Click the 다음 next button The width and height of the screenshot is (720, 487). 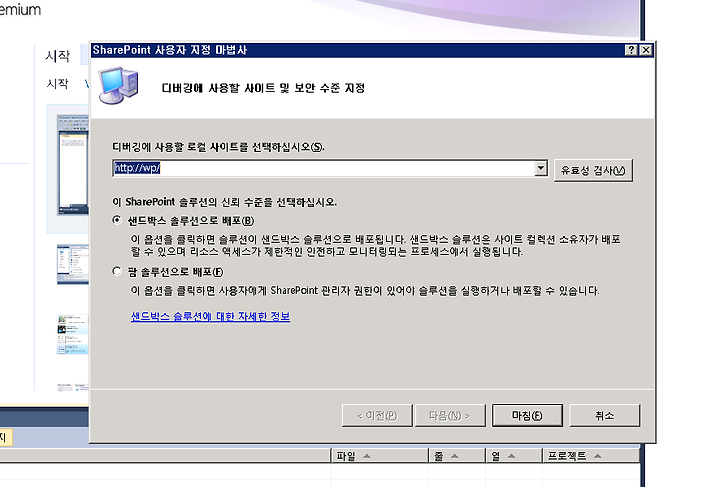click(x=450, y=415)
